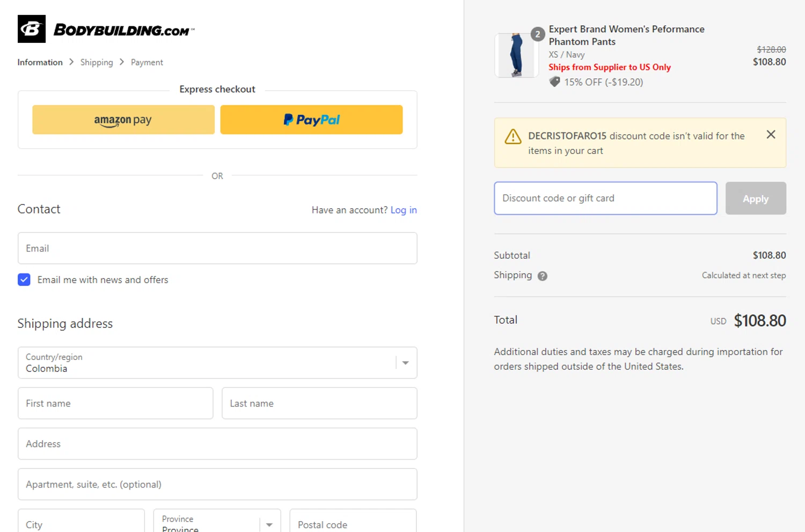Focus the Discount code or gift card field
The width and height of the screenshot is (805, 532).
(605, 198)
